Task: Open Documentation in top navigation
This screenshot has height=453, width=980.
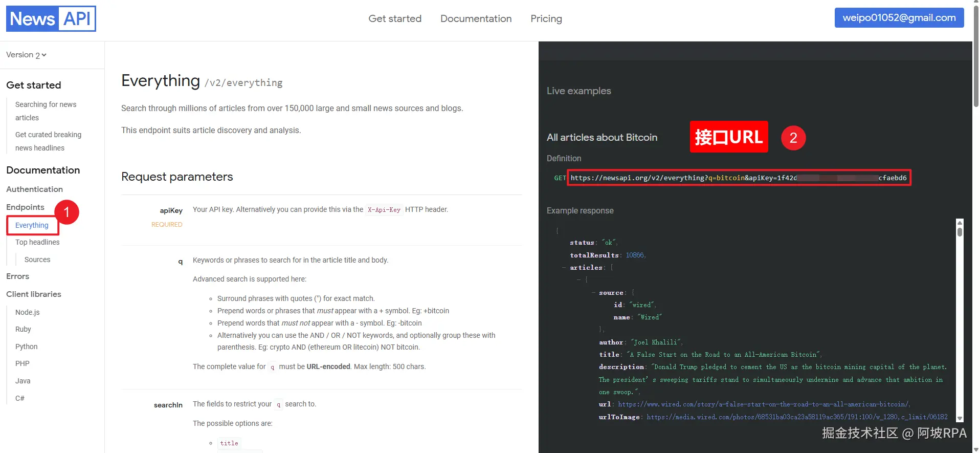Action: click(x=476, y=19)
